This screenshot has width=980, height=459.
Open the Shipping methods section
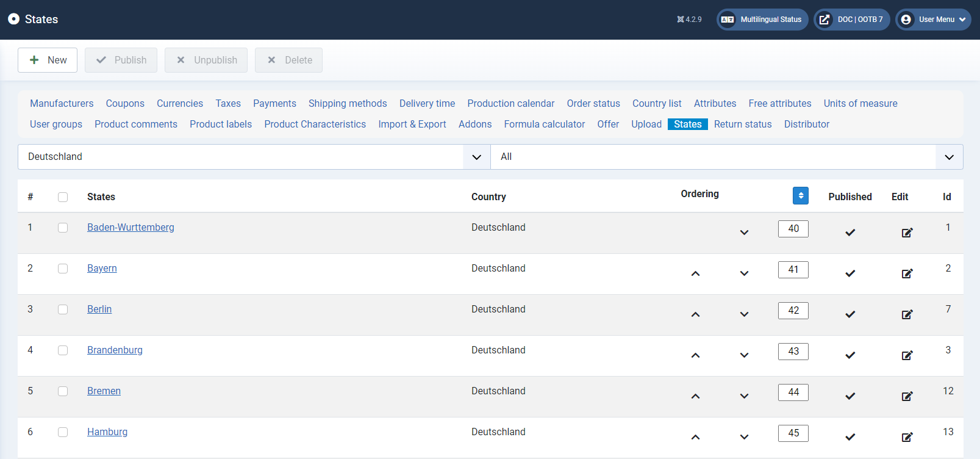click(x=348, y=103)
